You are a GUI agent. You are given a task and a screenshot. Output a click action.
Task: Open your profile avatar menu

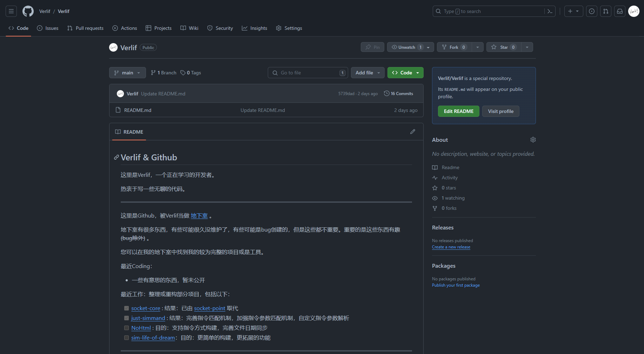(634, 11)
